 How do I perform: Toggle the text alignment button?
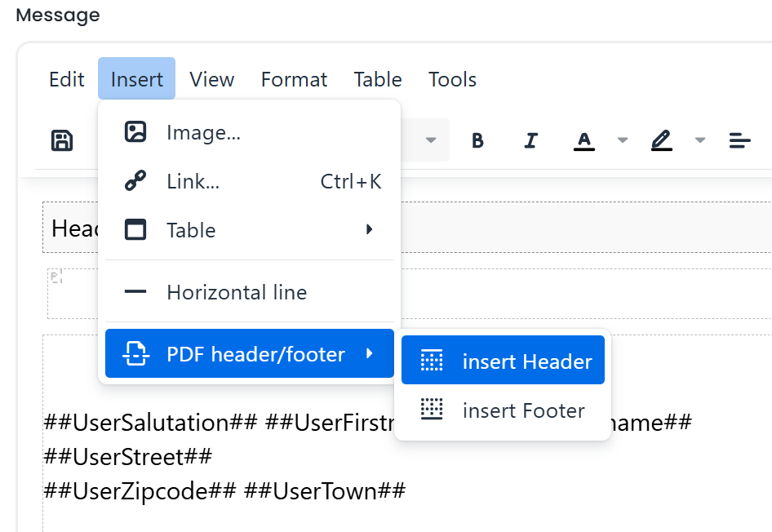coord(739,140)
